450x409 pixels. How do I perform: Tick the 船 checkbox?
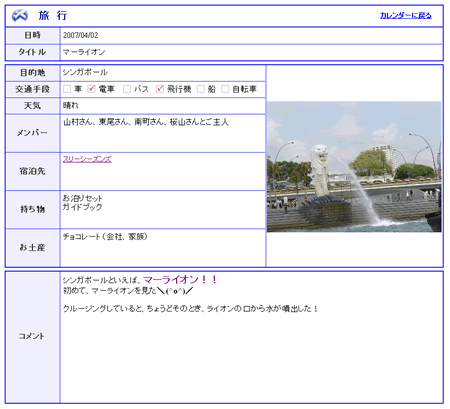click(x=201, y=89)
